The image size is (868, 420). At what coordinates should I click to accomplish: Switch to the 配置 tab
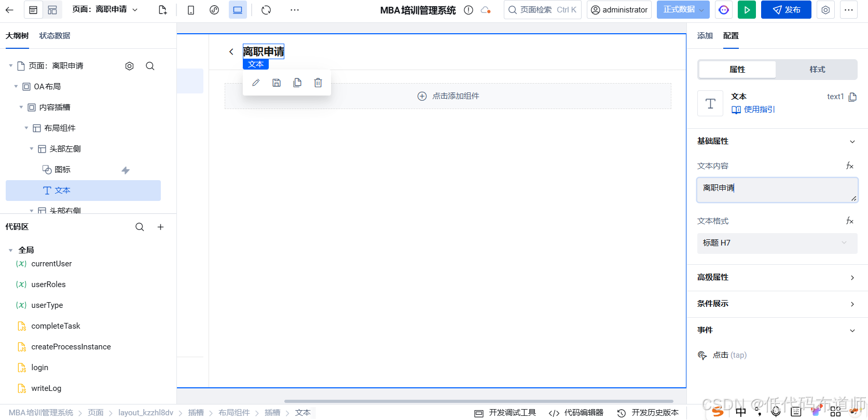click(731, 36)
